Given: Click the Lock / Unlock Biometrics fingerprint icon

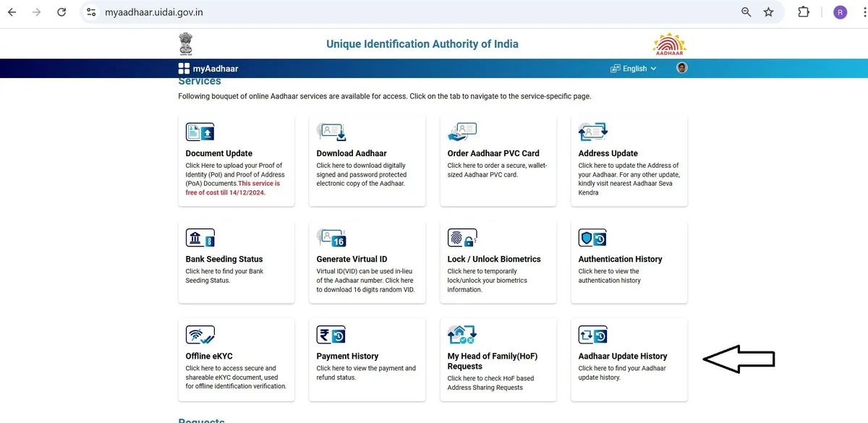Looking at the screenshot, I should (462, 238).
